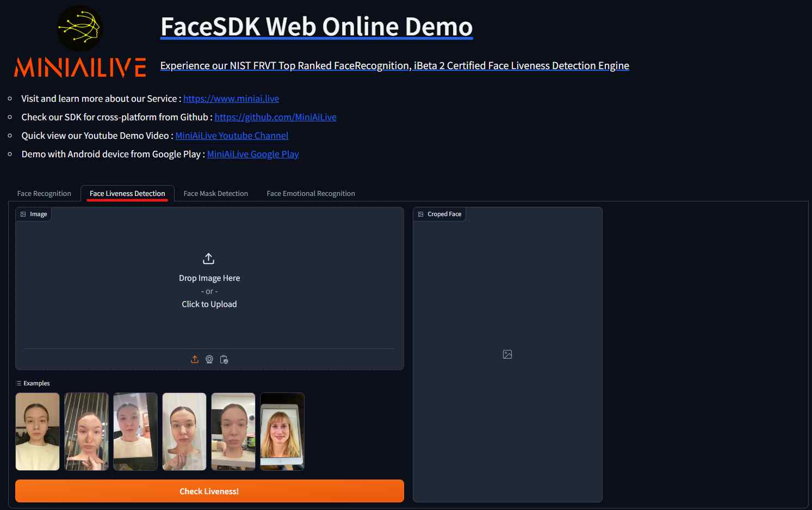
Task: Click the Croped Face label
Action: 439,214
